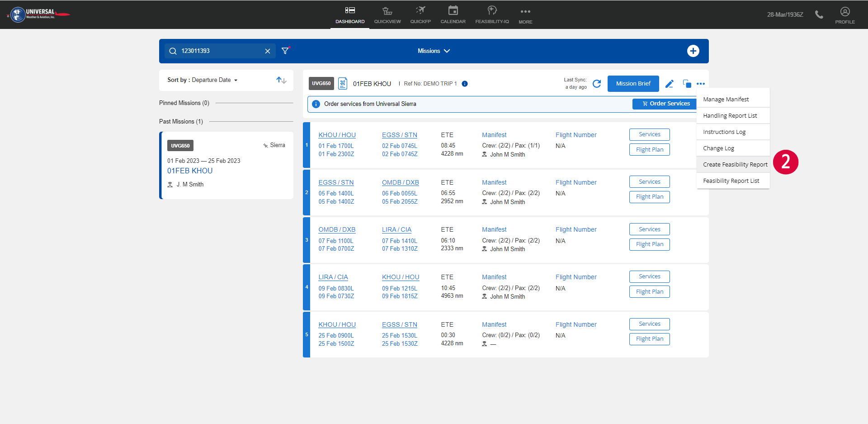Viewport: 868px width, 424px height.
Task: Select the 01FEB KHOU past mission card
Action: tap(226, 165)
